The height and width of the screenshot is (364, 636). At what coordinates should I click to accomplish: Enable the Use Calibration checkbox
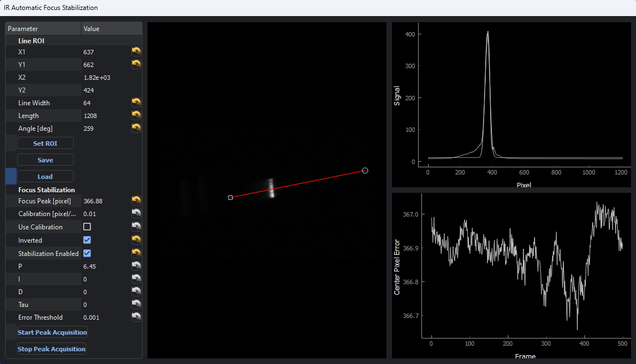(87, 227)
